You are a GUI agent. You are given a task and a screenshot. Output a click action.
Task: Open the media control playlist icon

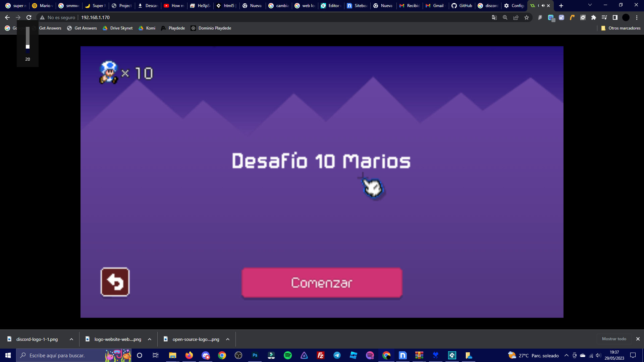[604, 17]
